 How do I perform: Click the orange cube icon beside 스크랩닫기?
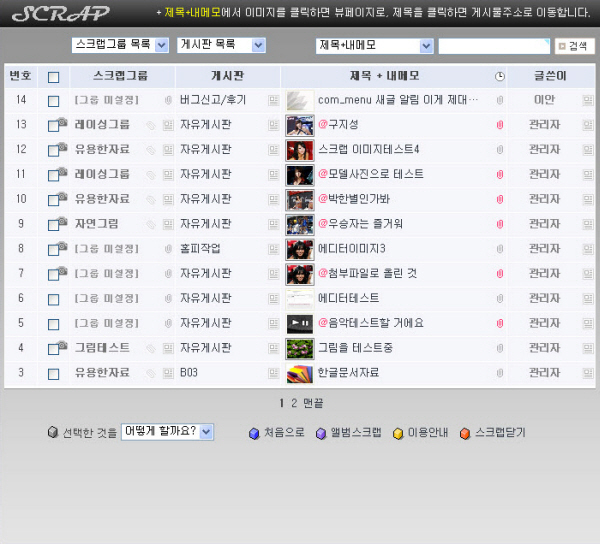pos(465,433)
